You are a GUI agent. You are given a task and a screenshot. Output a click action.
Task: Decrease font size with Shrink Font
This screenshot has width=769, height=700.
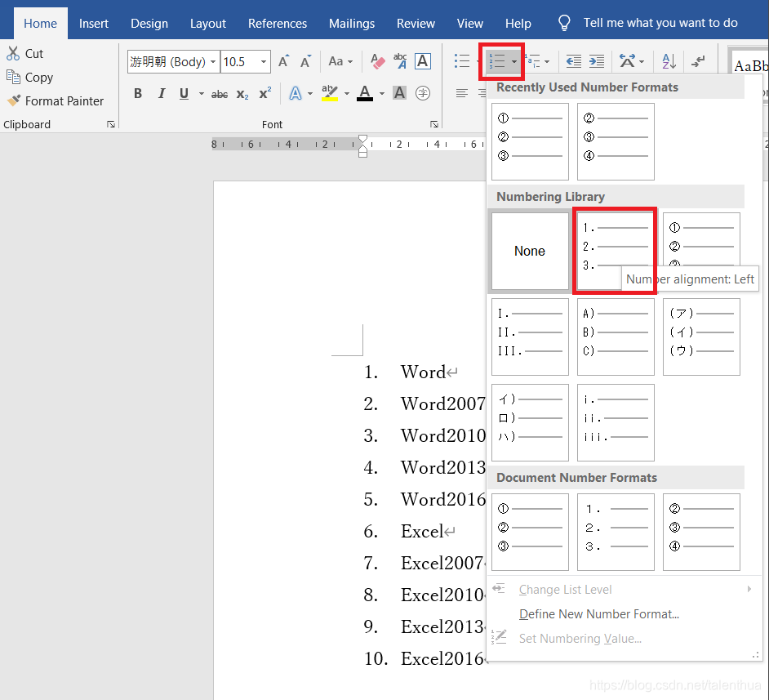coord(305,61)
